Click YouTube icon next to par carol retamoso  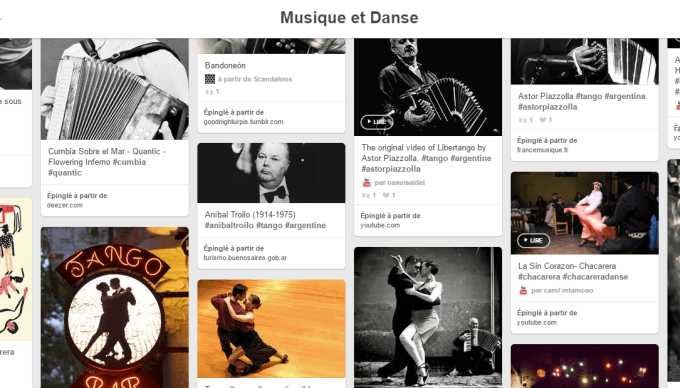(x=523, y=290)
